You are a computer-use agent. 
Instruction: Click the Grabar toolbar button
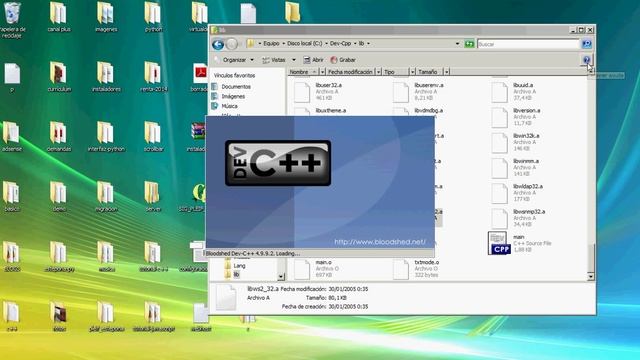(343, 60)
